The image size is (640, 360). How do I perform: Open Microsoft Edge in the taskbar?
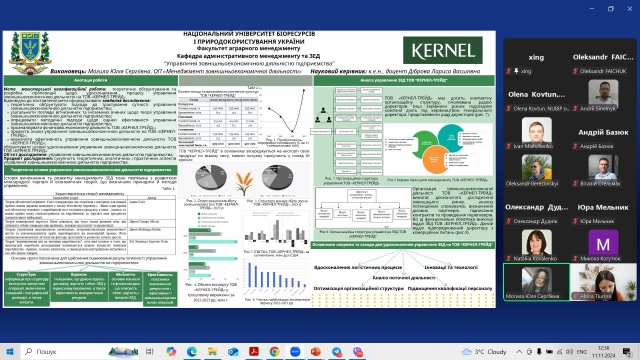tap(192, 351)
